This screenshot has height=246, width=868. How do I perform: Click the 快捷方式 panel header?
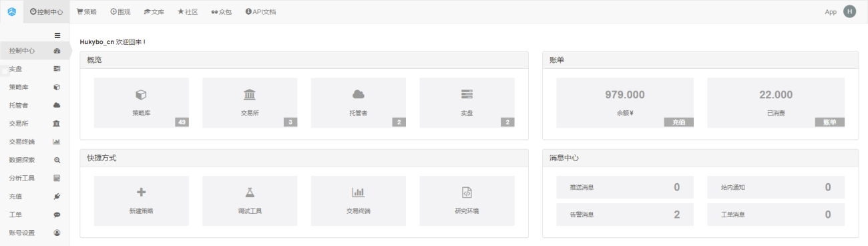304,158
